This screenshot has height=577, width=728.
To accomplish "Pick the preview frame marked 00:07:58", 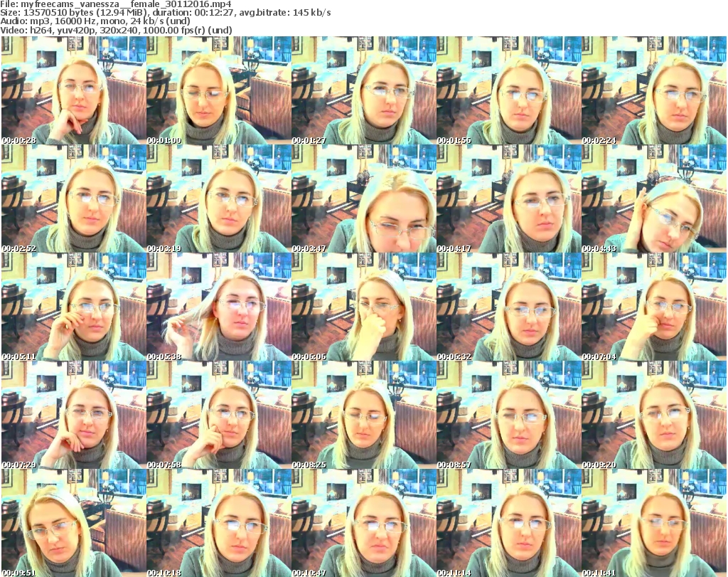I will [219, 415].
